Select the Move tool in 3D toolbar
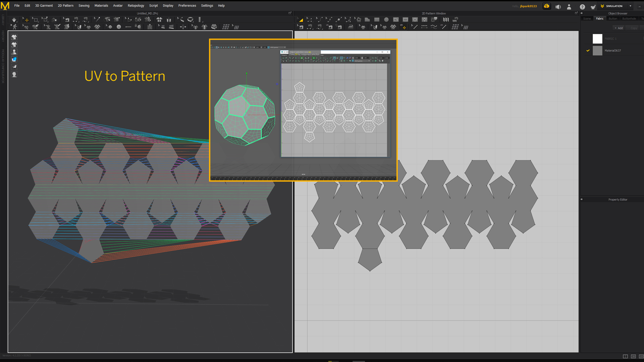644x362 pixels. pyautogui.click(x=25, y=19)
